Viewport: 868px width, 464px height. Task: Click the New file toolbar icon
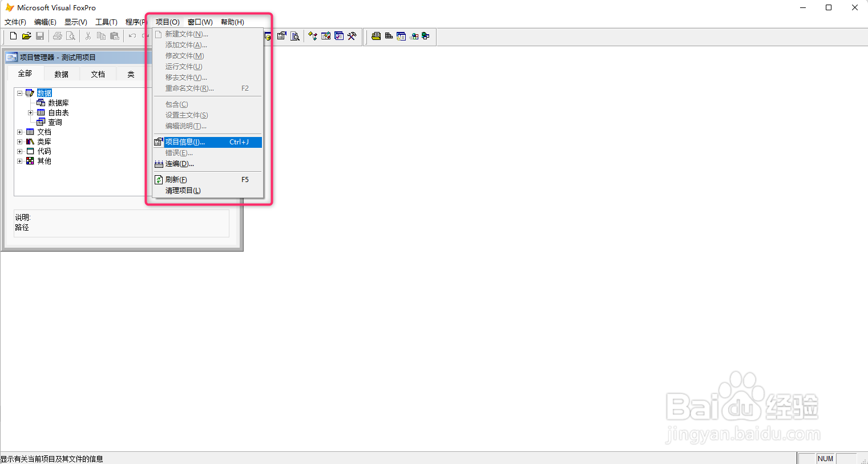[14, 36]
